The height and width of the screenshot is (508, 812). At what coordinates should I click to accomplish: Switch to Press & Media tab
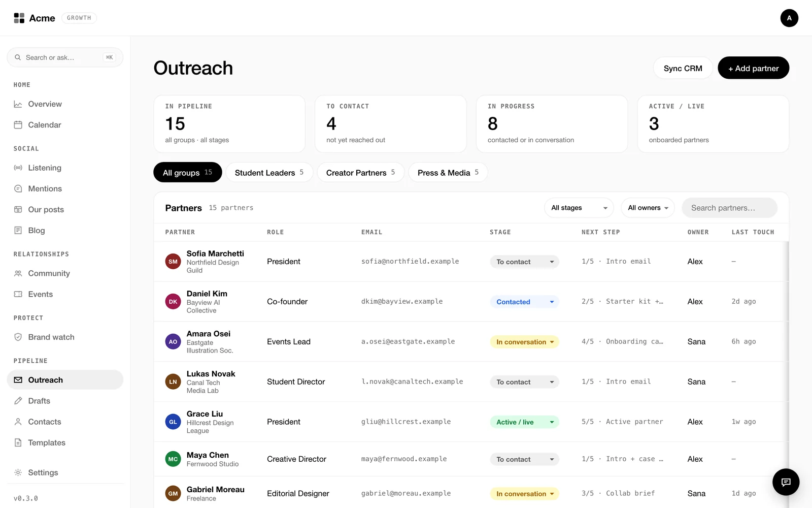point(448,172)
